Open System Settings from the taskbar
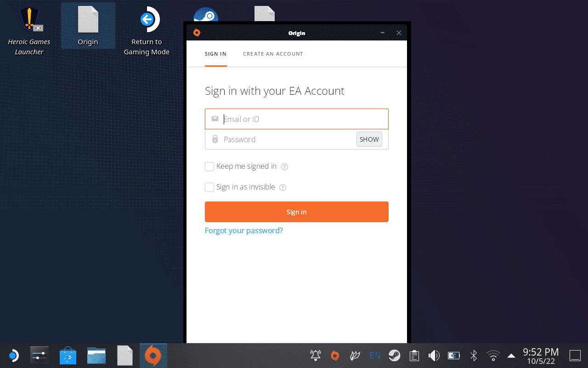This screenshot has width=588, height=368. 40,356
